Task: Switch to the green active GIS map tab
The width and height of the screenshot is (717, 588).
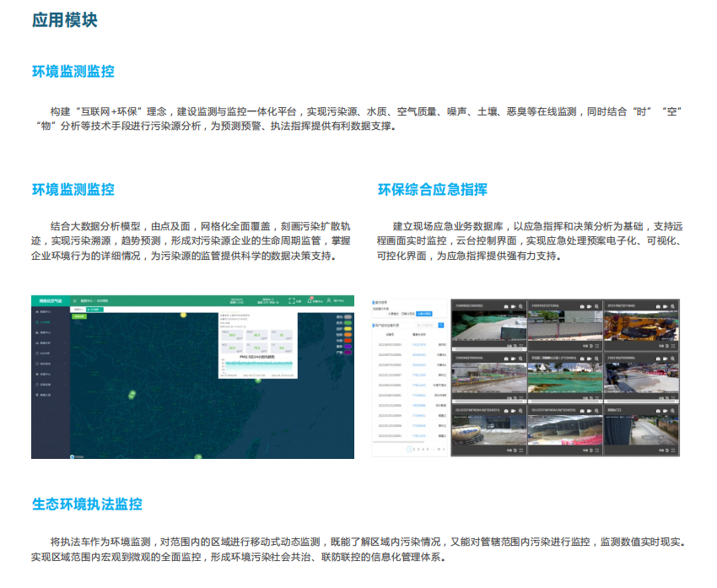Action: (94, 310)
